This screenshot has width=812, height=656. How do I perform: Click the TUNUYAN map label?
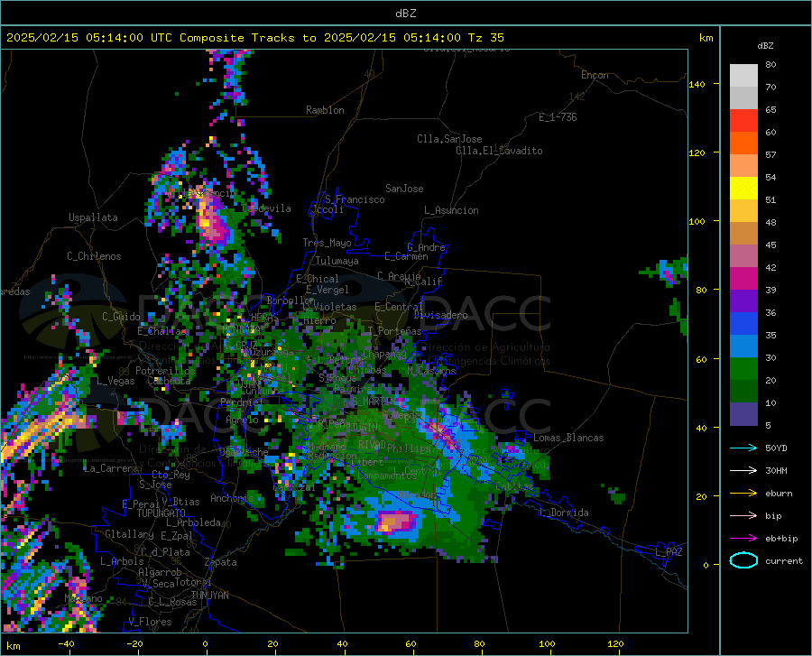click(x=209, y=596)
